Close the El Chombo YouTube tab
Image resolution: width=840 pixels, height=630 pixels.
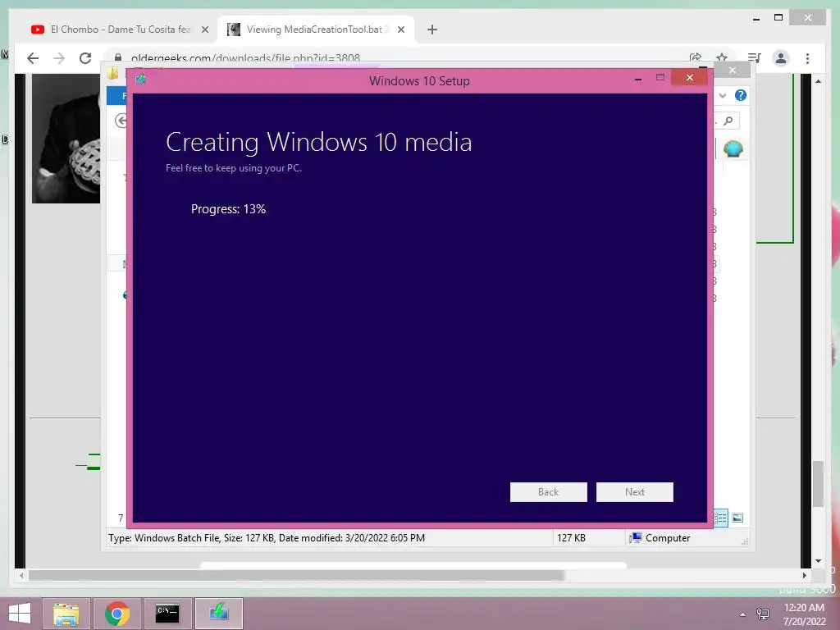[x=204, y=30]
